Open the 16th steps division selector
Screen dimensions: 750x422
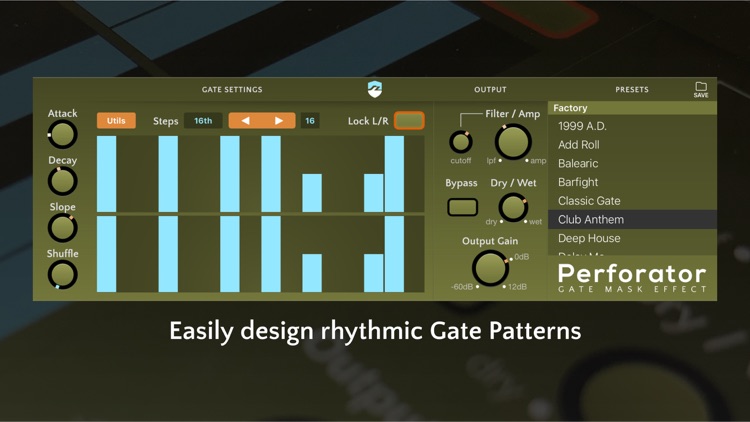tap(203, 121)
